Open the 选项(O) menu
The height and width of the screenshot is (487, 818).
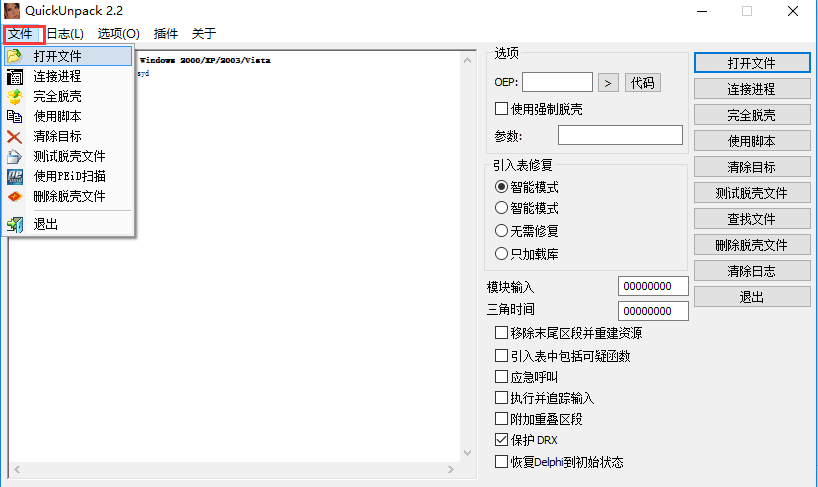tap(118, 34)
